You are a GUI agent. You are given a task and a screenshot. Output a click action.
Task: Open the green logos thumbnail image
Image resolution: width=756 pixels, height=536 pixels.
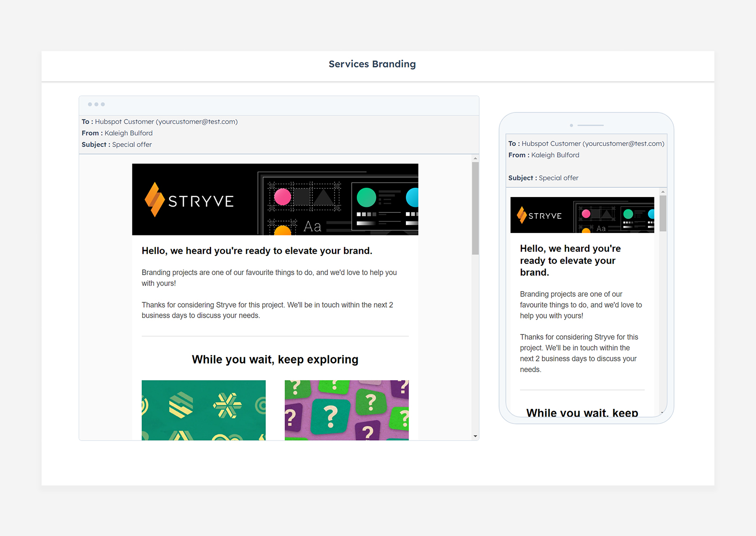(204, 410)
